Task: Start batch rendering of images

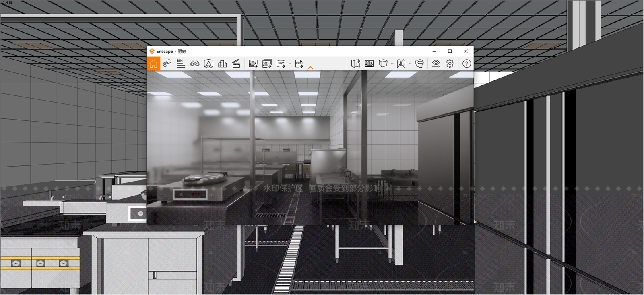Action: tap(267, 64)
